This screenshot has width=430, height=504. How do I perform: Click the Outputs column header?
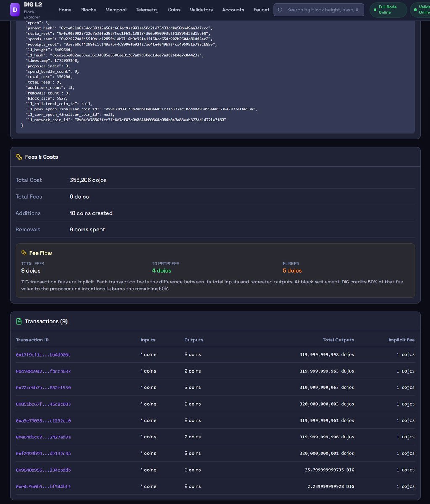[194, 340]
